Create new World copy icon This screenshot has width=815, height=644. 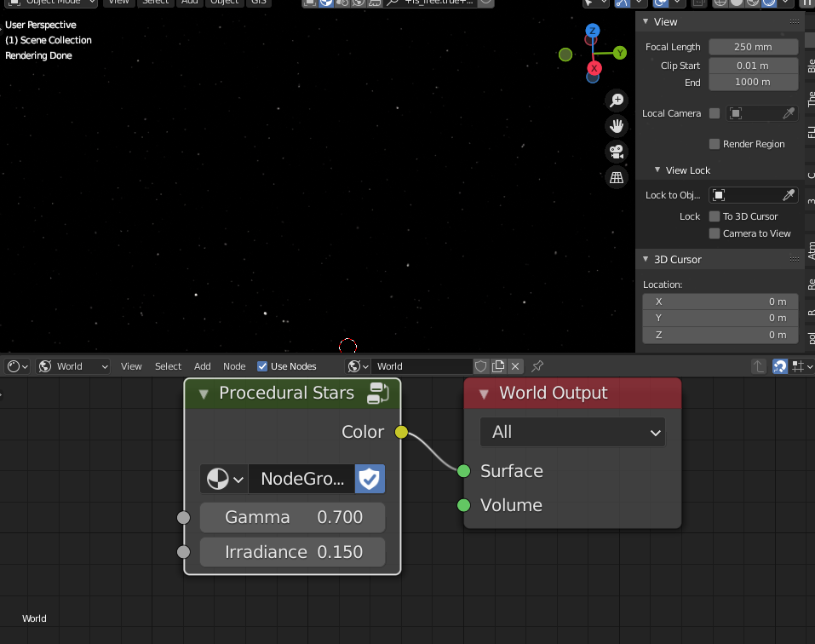(498, 366)
